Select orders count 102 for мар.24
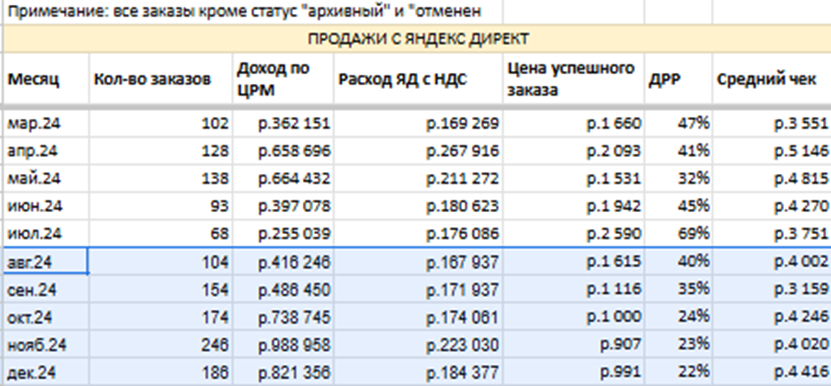Image resolution: width=831 pixels, height=386 pixels. pos(161,124)
